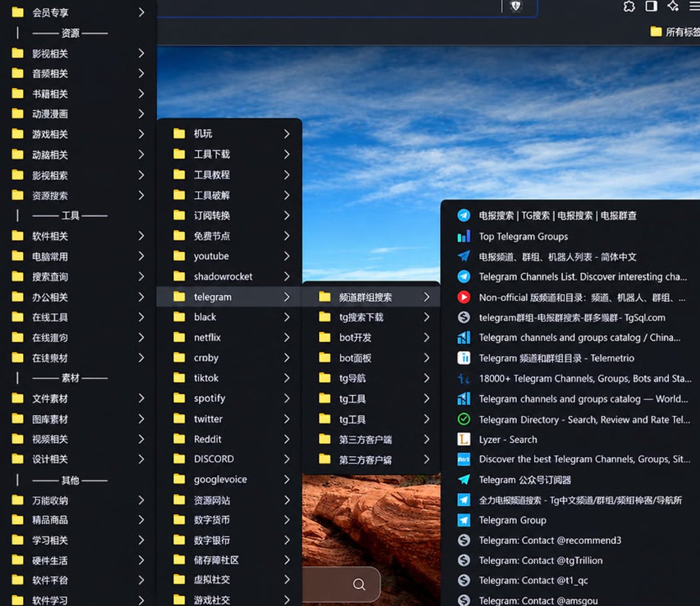Click the red favicon of the Non-official bookmark
Screen dimensions: 700x606
click(464, 297)
